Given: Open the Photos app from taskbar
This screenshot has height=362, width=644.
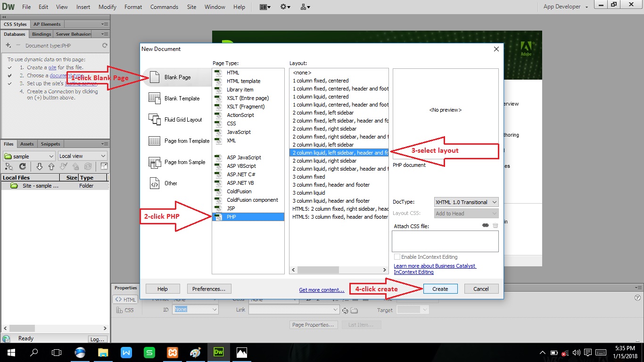Looking at the screenshot, I should [x=241, y=352].
